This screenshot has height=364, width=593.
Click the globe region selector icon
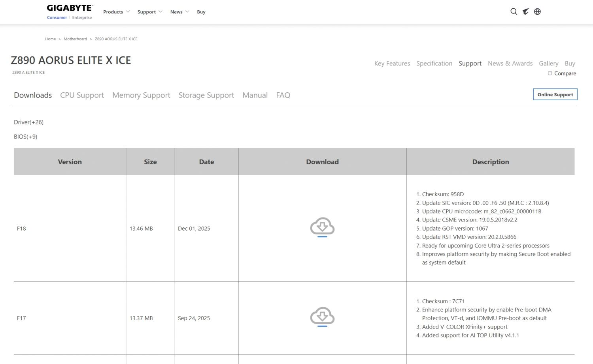(x=537, y=11)
